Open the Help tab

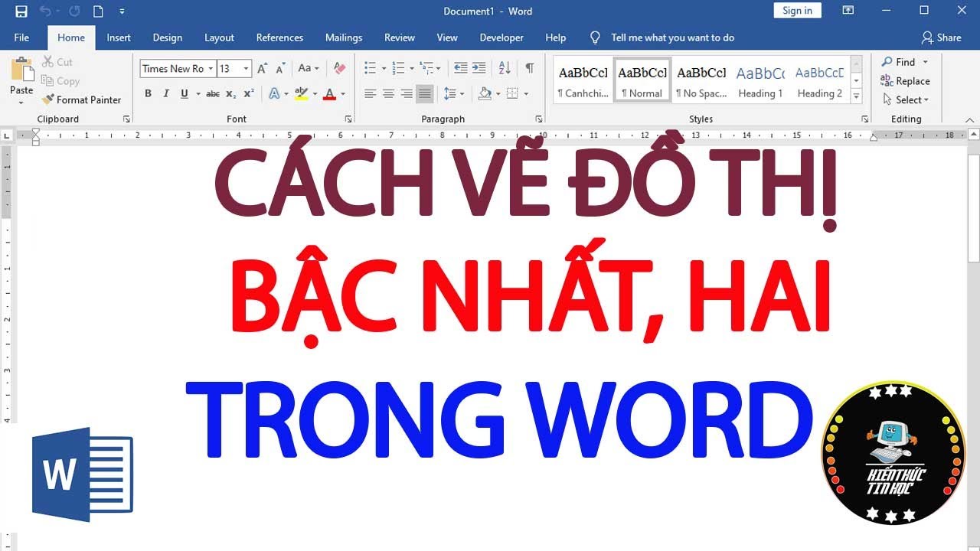click(556, 37)
